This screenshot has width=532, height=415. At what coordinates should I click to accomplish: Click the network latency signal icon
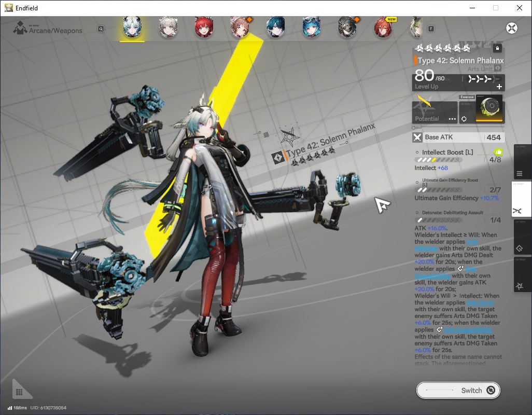[10, 408]
